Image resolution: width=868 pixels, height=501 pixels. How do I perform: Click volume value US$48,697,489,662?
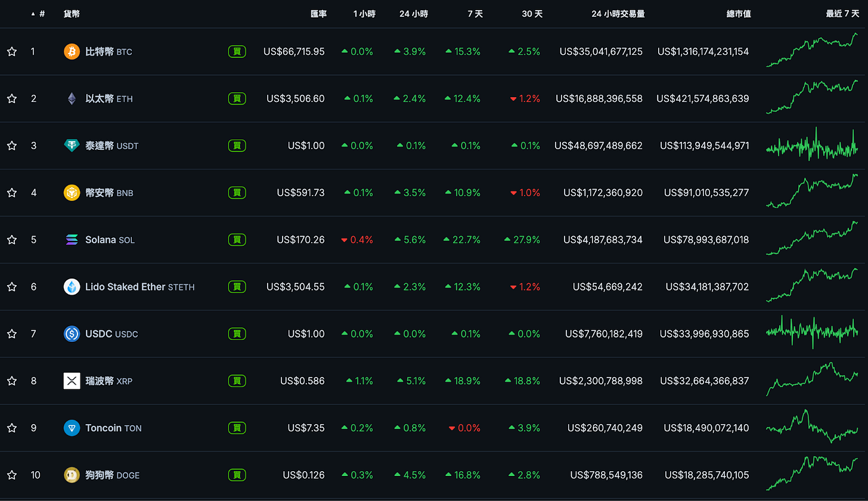tap(599, 146)
